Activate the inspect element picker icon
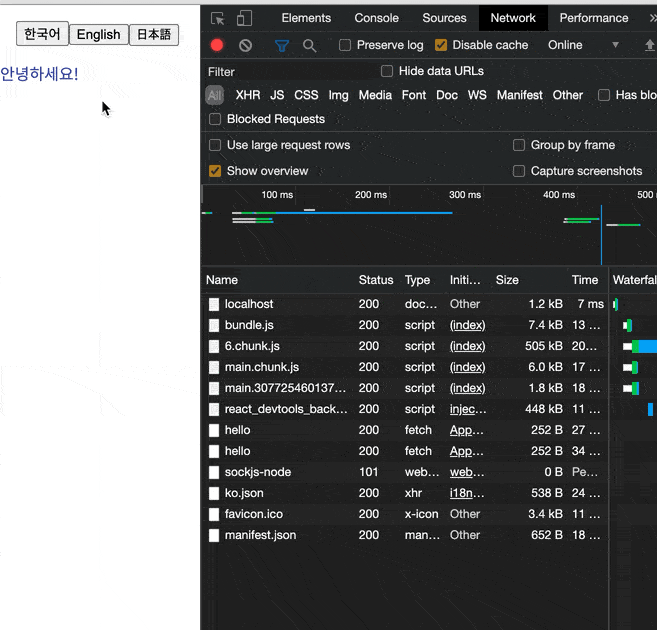The image size is (657, 630). 218,18
